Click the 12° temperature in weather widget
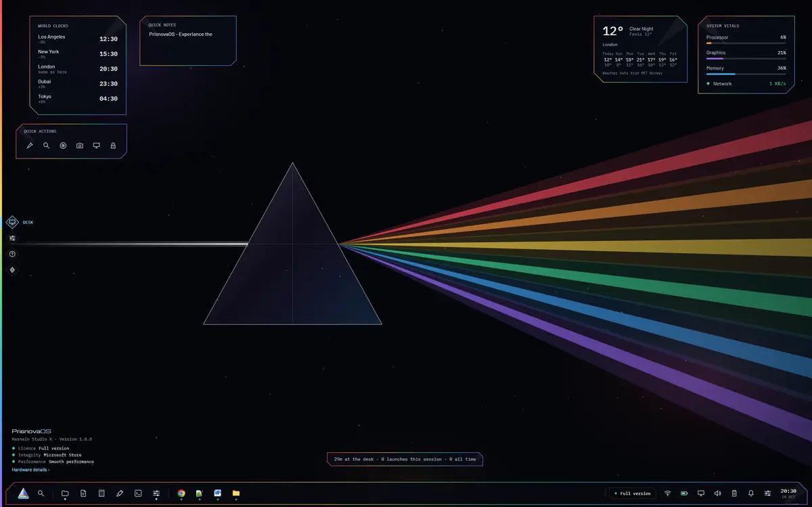Viewport: 812px width, 507px height. click(x=613, y=31)
